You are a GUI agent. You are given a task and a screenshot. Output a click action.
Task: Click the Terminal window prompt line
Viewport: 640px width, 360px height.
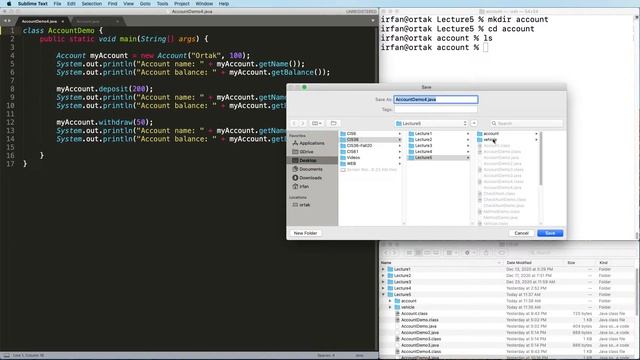[x=434, y=48]
